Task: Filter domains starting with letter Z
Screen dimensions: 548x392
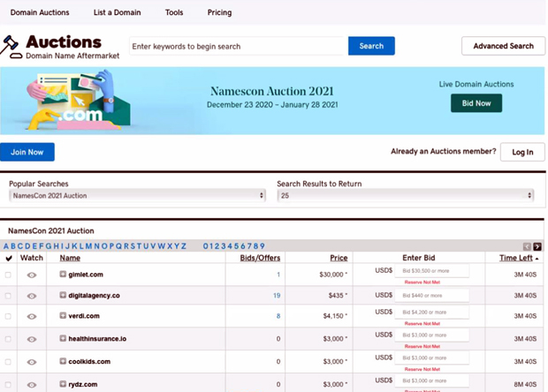Action: 184,246
